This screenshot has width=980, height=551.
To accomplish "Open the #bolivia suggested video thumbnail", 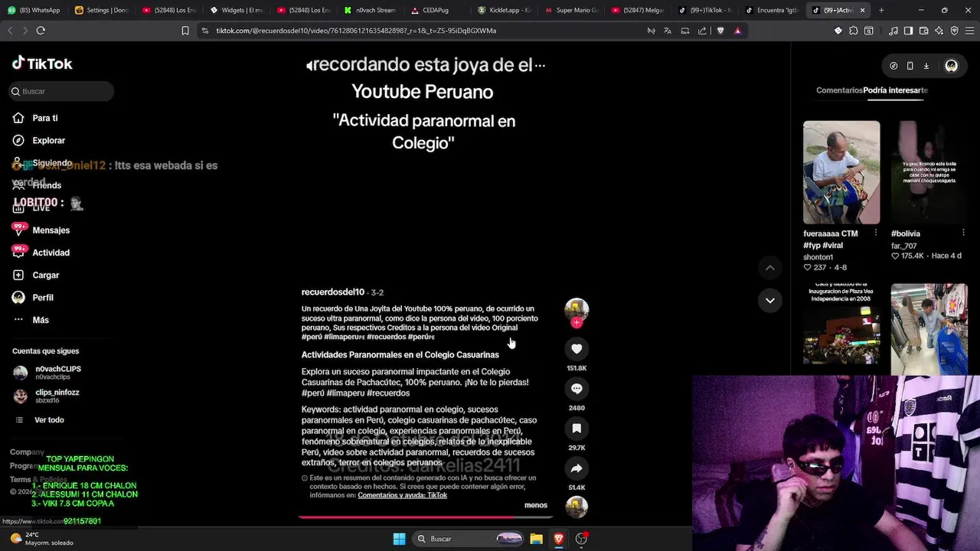I will click(929, 172).
